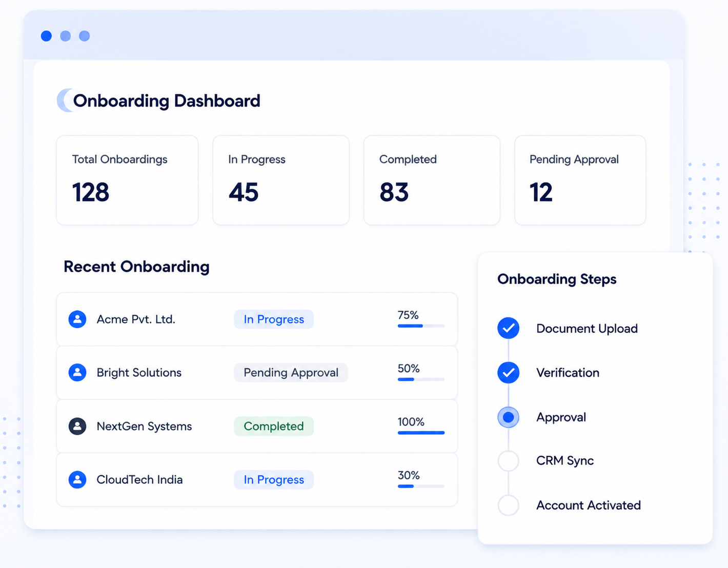
Task: Click the Acme Pvt. Ltd. company name
Action: point(136,319)
